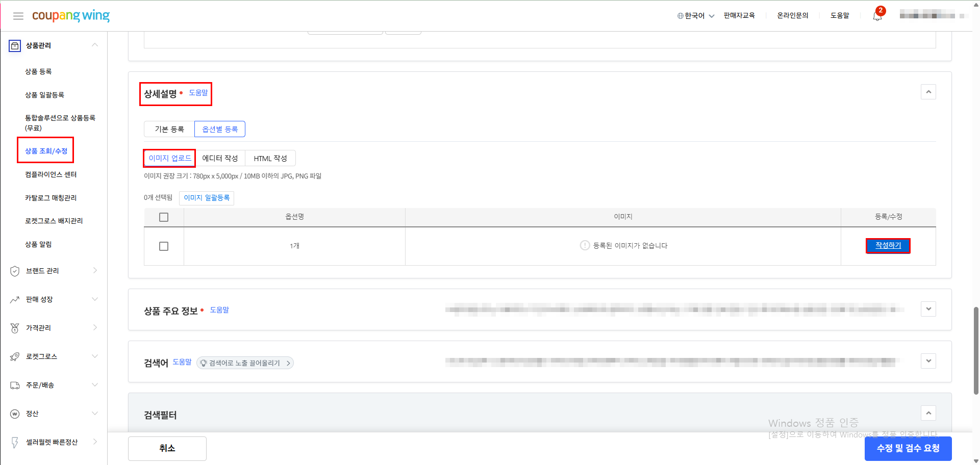Open the notification bell icon
The height and width of the screenshot is (465, 980).
click(x=877, y=16)
